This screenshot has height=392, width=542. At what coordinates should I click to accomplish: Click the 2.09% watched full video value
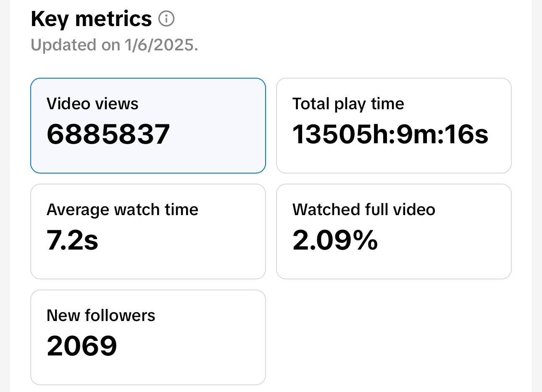coord(335,240)
